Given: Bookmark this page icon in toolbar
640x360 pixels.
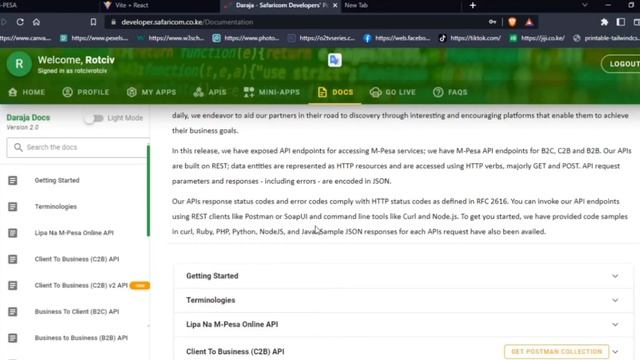Looking at the screenshot, I should 93,22.
